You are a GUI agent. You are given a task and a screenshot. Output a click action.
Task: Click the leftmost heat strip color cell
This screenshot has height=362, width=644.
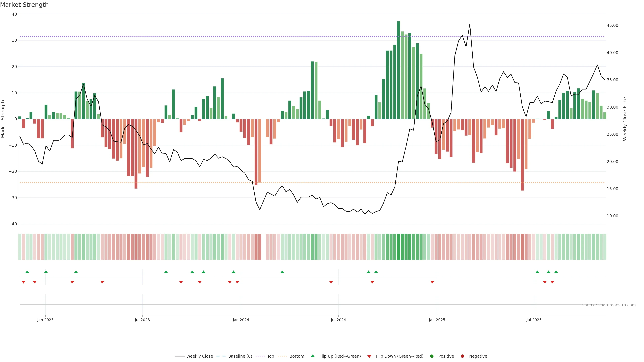point(20,247)
